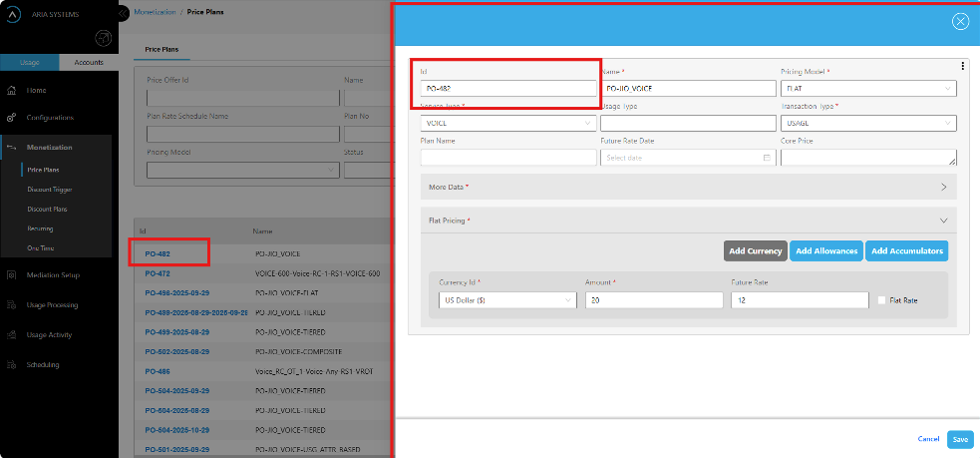This screenshot has width=980, height=458.
Task: Click the Add Allowances button
Action: click(825, 251)
